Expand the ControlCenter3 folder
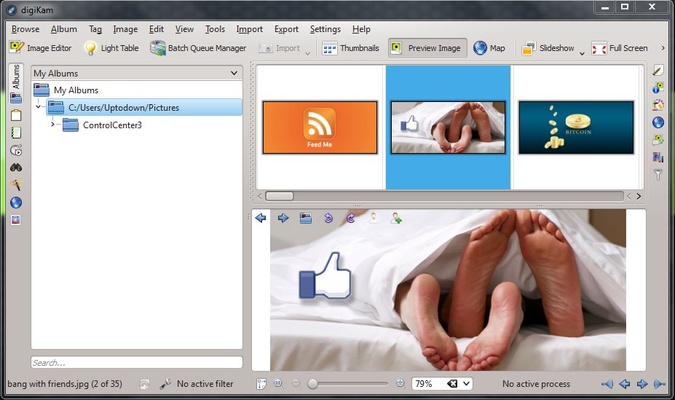The height and width of the screenshot is (400, 675). pos(53,124)
